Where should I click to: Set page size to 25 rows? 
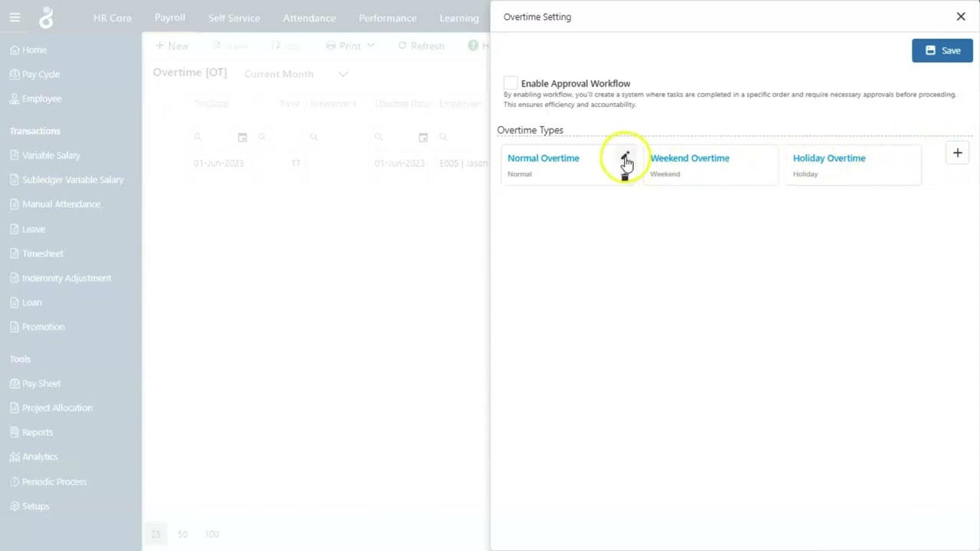[x=155, y=534]
